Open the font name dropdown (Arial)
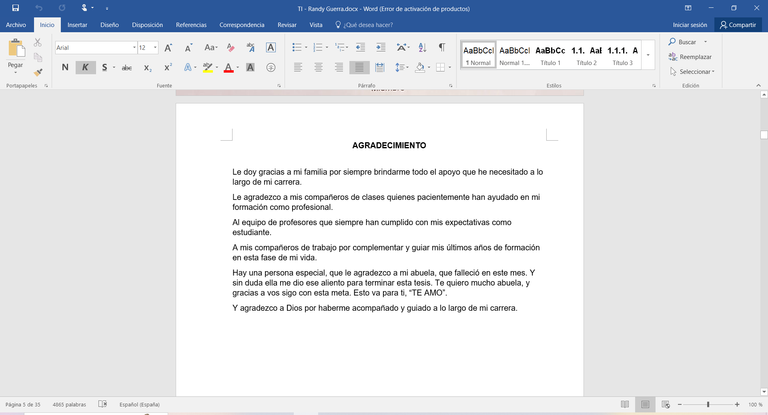The height and width of the screenshot is (415, 768). (x=134, y=48)
